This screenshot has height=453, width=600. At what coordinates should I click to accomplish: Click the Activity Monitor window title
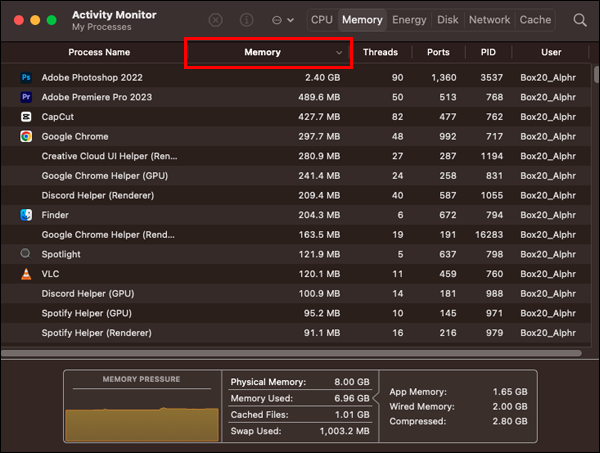coord(114,15)
